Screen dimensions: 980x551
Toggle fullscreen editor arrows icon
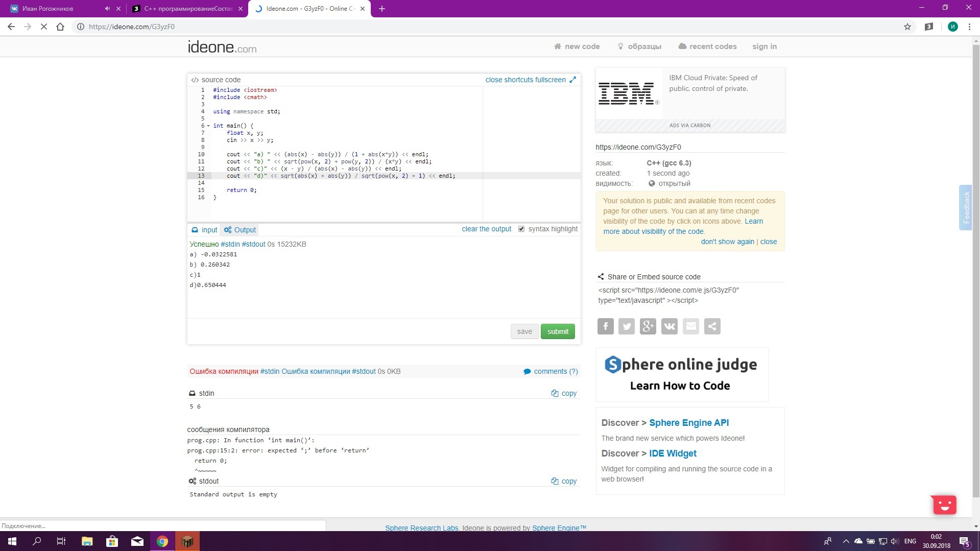(573, 80)
